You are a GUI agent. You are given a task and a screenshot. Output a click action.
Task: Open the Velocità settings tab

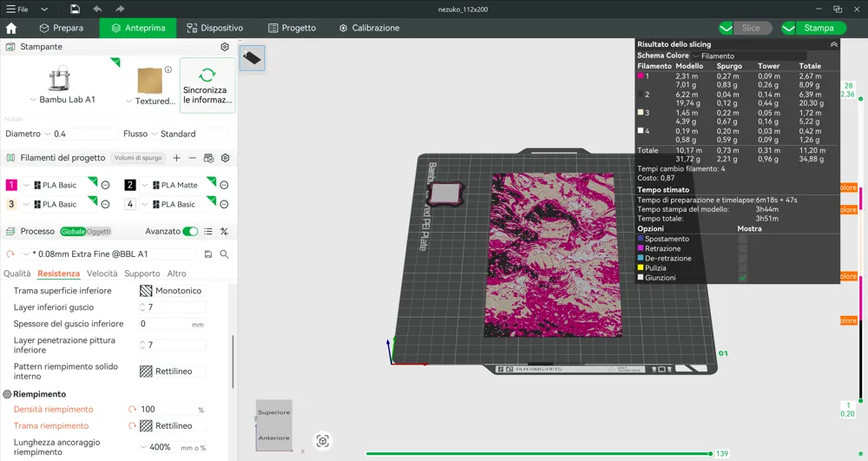pyautogui.click(x=102, y=273)
